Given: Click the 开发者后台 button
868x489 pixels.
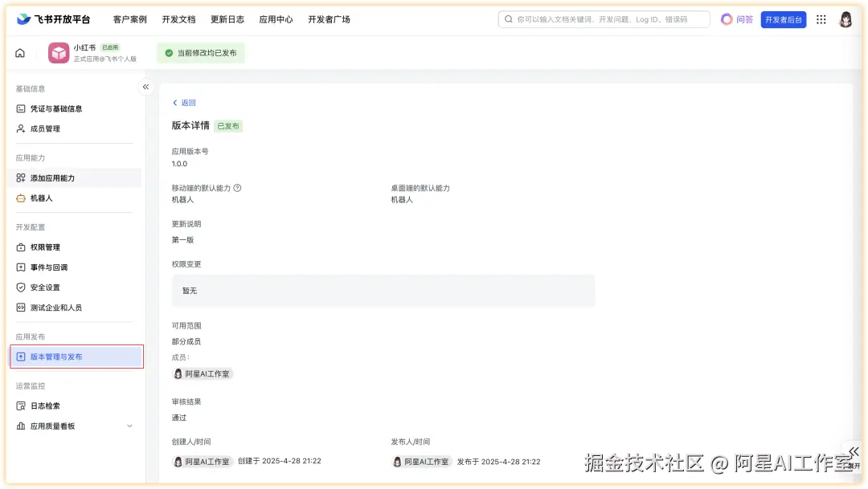Looking at the screenshot, I should [784, 18].
